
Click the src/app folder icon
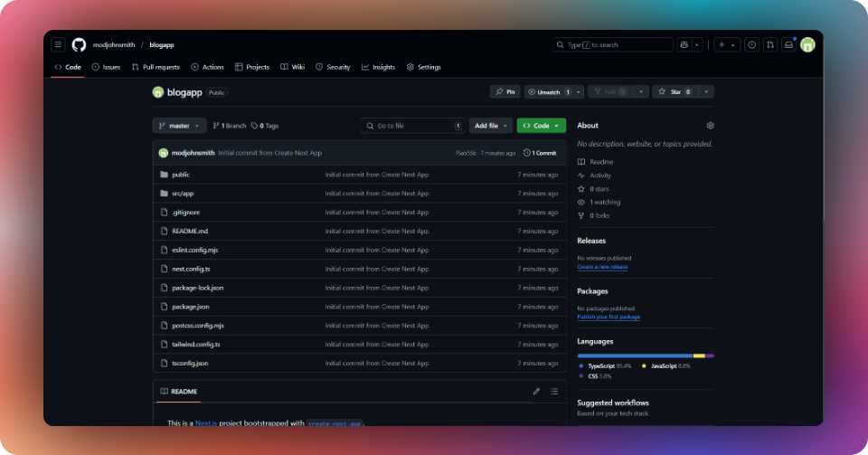tap(164, 194)
